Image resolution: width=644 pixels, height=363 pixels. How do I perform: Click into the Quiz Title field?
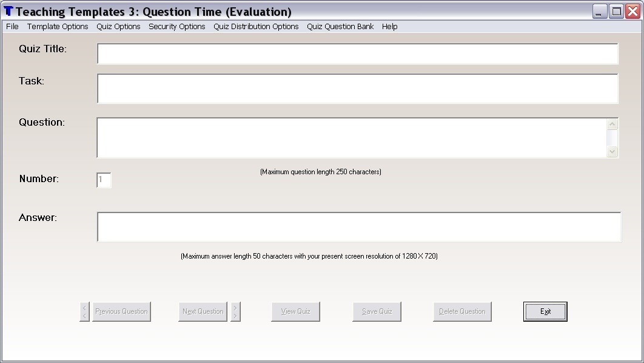click(357, 53)
